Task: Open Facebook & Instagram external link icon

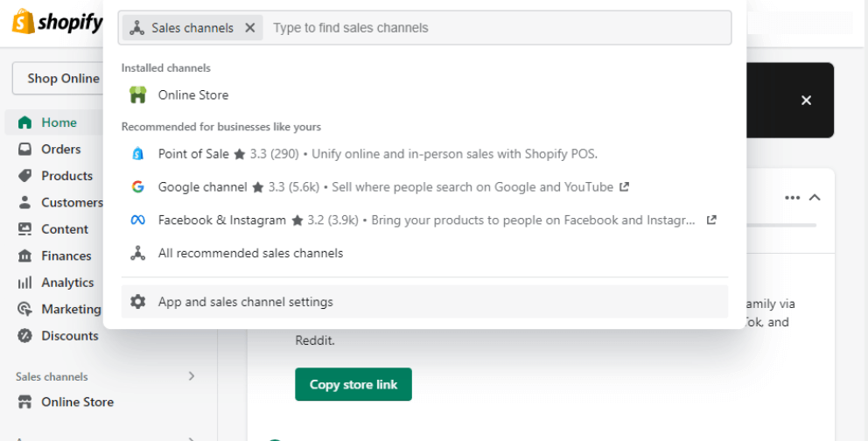Action: pyautogui.click(x=711, y=220)
